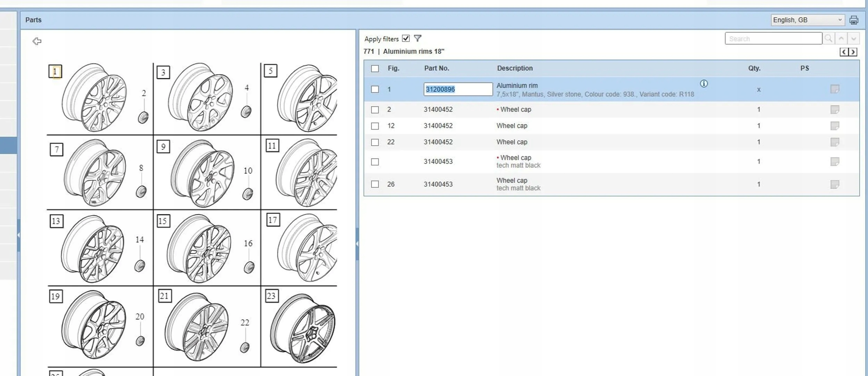The width and height of the screenshot is (868, 376).
Task: Select figure number 23 in diagram
Action: tap(272, 296)
